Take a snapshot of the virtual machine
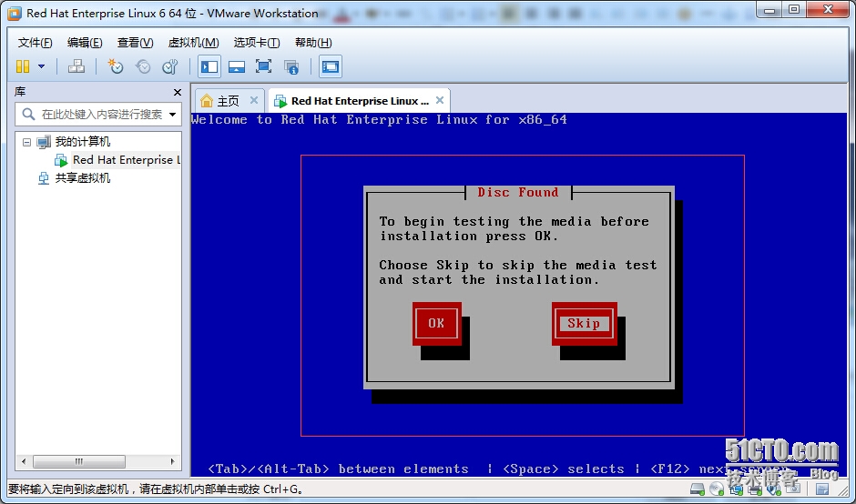 pos(115,66)
